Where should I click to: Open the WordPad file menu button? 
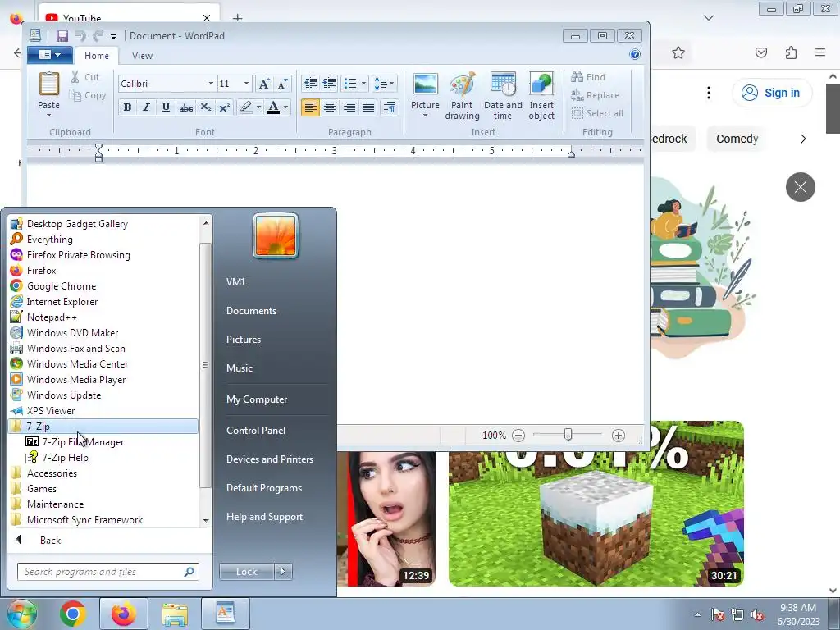tap(51, 55)
